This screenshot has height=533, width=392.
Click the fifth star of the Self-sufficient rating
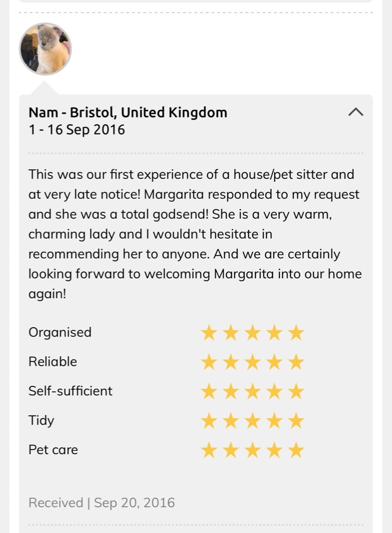295,392
